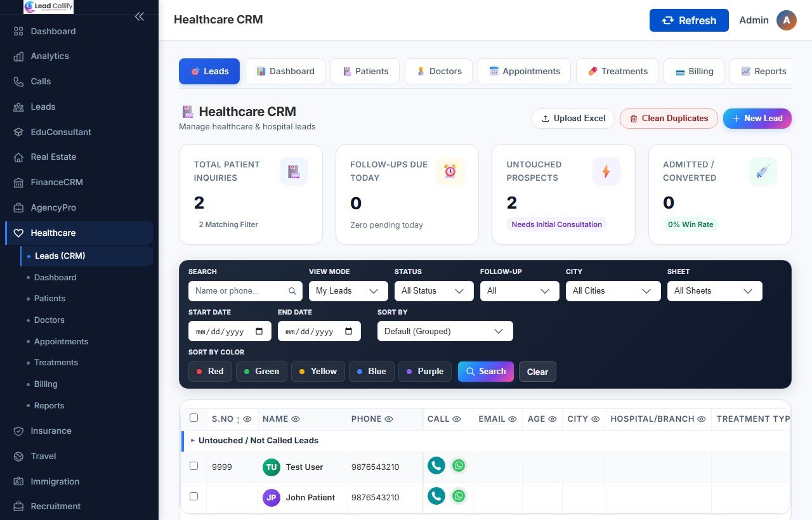Screen dimensions: 812x520
Task: Switch to the Appointments tab
Action: click(524, 71)
